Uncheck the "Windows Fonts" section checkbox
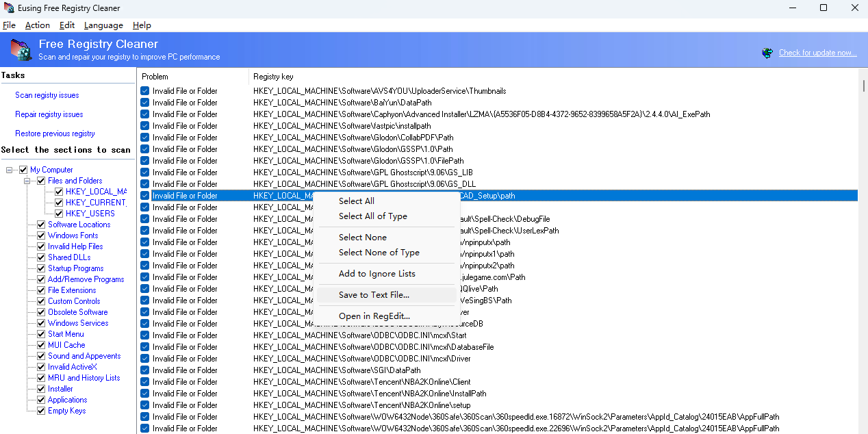868x434 pixels. point(40,235)
